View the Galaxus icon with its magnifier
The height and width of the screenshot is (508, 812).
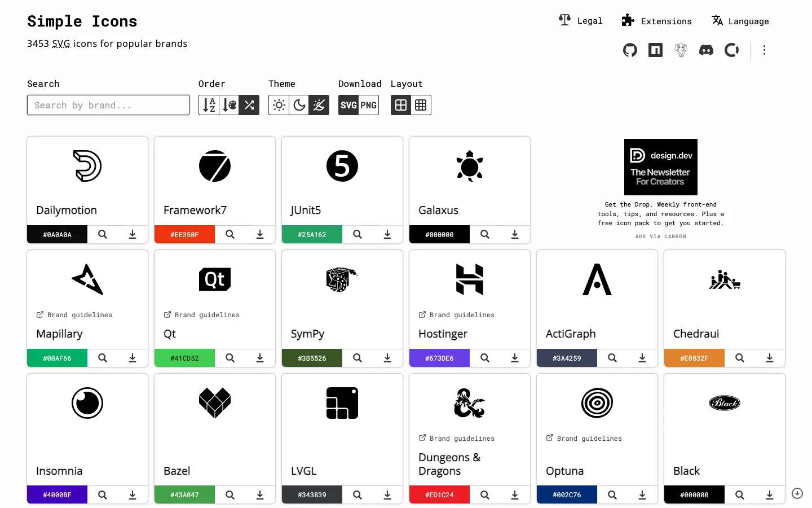485,234
